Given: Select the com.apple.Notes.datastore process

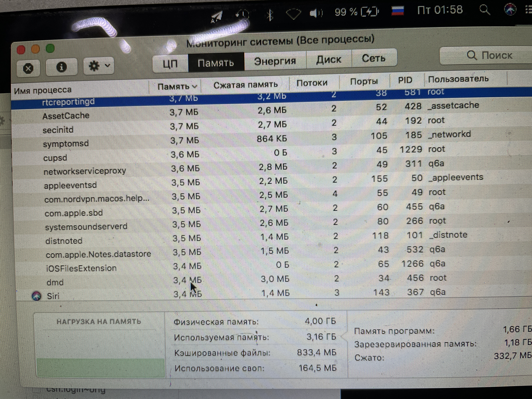Looking at the screenshot, I should (x=98, y=254).
